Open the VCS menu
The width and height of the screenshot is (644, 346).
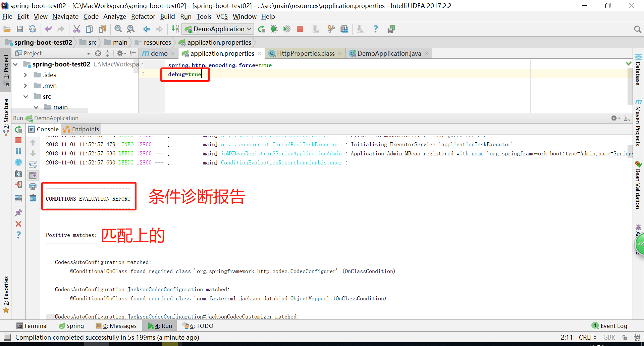[x=222, y=16]
